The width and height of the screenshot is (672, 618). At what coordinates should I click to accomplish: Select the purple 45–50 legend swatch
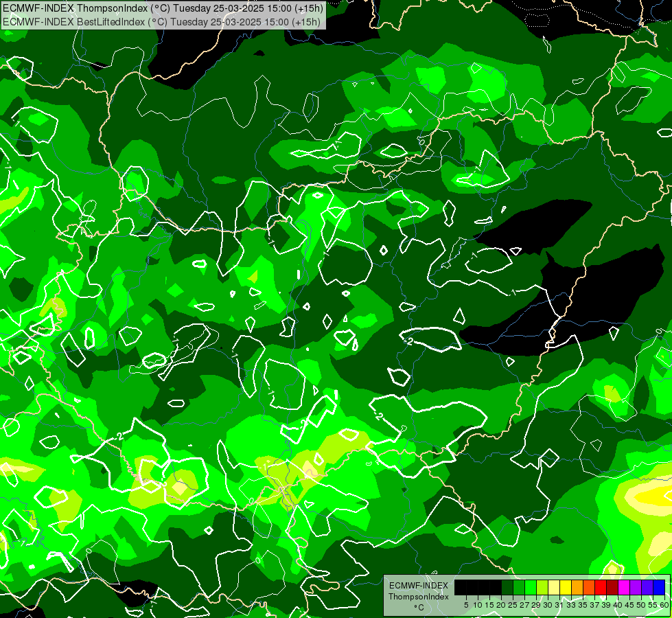636,587
